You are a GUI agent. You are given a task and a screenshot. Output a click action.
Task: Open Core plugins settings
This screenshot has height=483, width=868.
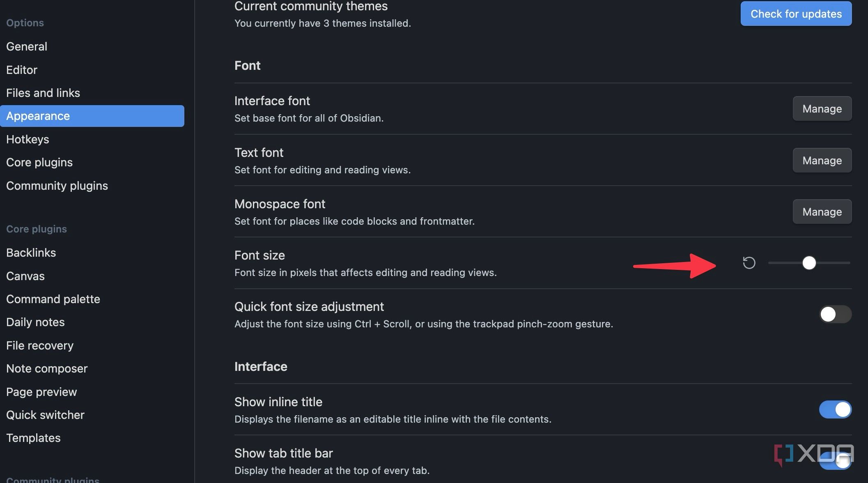(39, 162)
